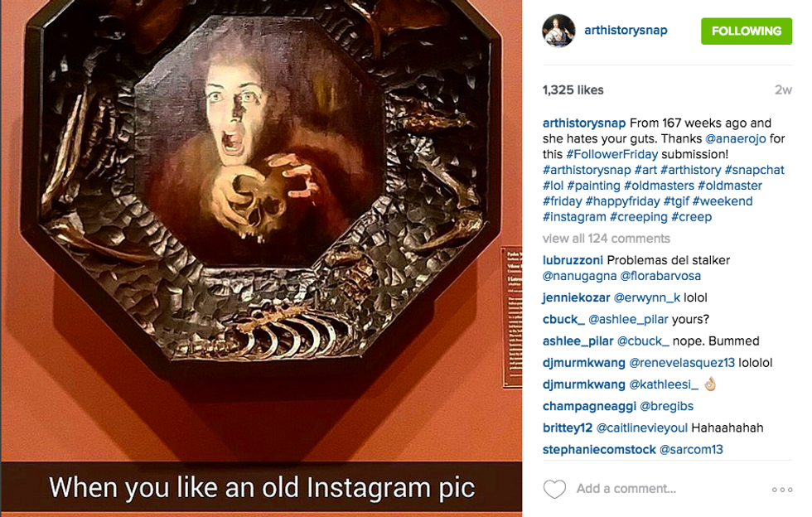Image resolution: width=812 pixels, height=517 pixels.
Task: Open stephaniecomstock commenter profile
Action: pyautogui.click(x=598, y=450)
